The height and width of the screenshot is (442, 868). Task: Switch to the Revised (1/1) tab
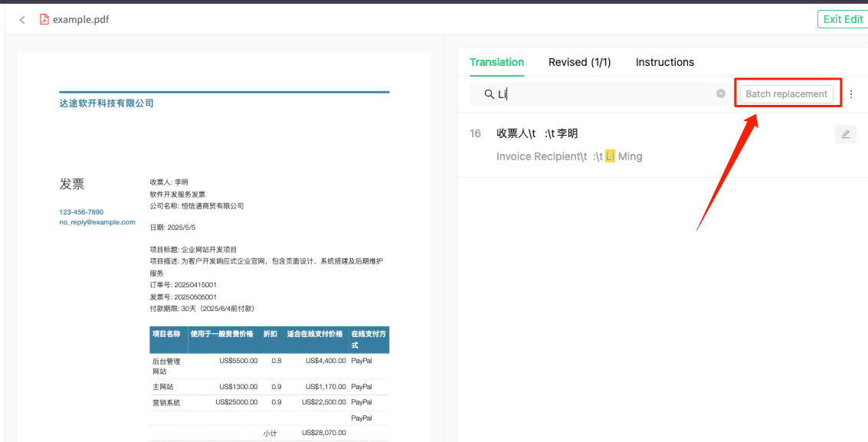point(579,62)
